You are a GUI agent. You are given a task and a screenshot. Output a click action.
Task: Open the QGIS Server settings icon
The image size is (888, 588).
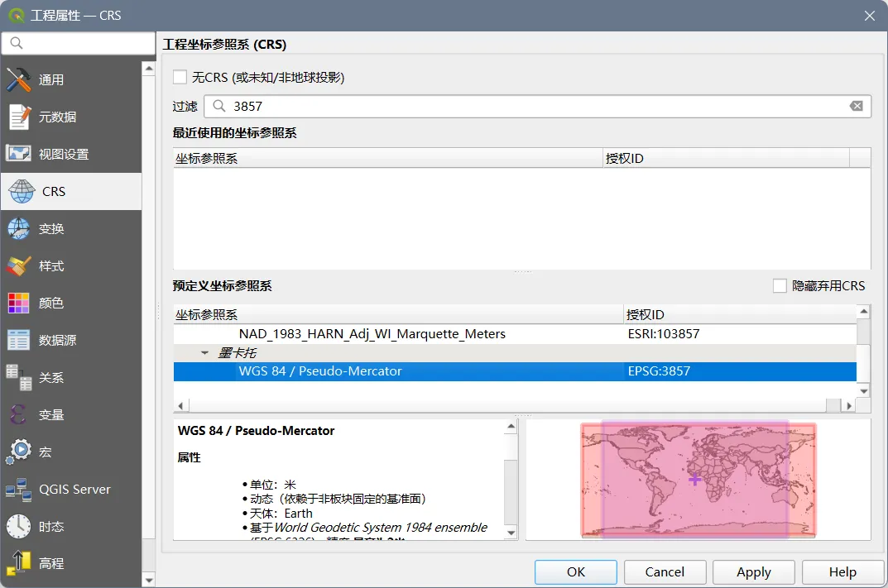tap(19, 489)
